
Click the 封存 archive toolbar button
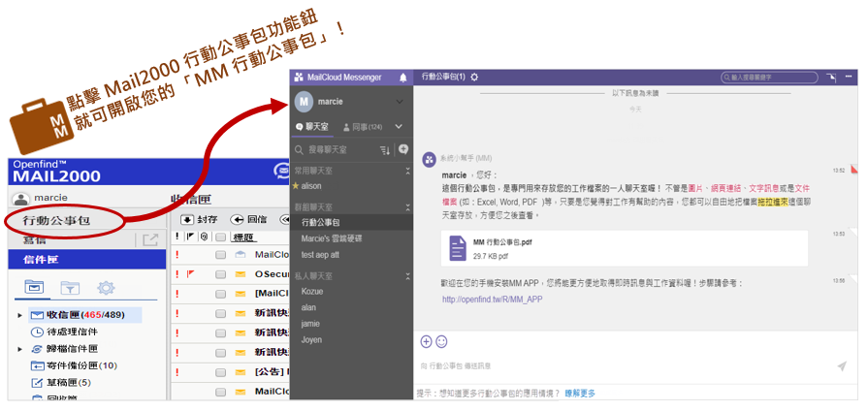(x=198, y=220)
